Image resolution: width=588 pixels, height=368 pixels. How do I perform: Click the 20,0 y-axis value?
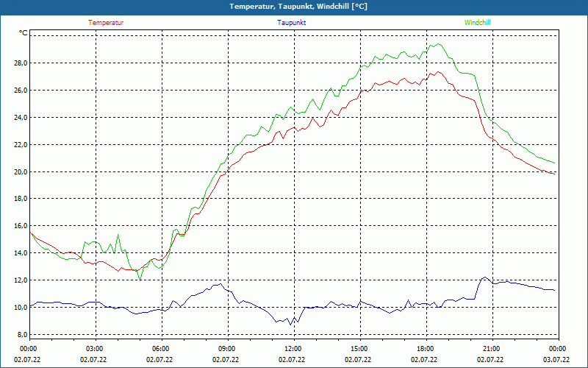21,171
